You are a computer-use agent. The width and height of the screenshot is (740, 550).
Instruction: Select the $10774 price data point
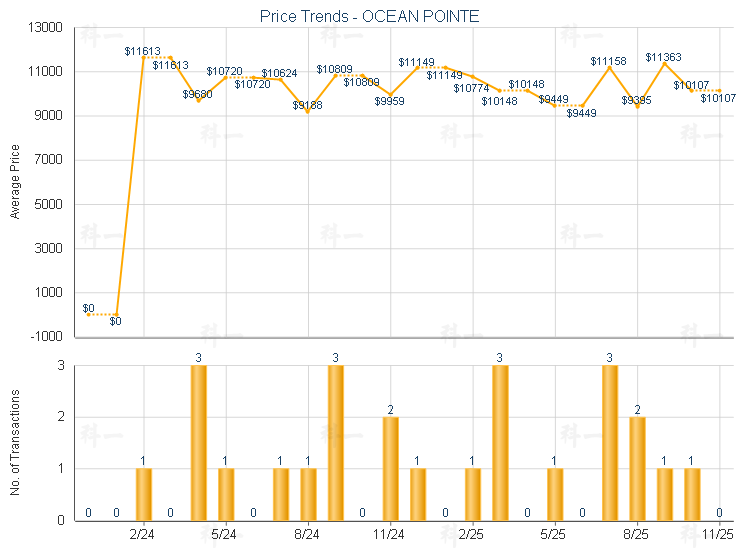point(472,76)
